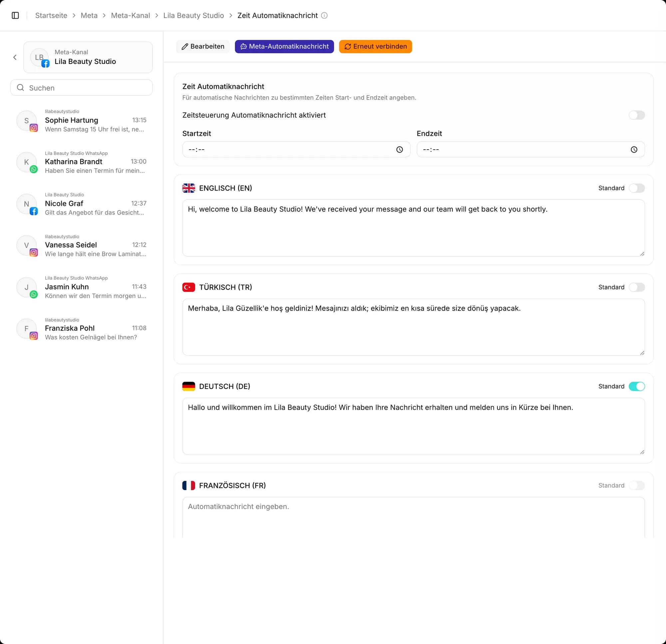Select the Meta-Kanal Lila Beauty Studio card
The width and height of the screenshot is (666, 644).
[88, 57]
